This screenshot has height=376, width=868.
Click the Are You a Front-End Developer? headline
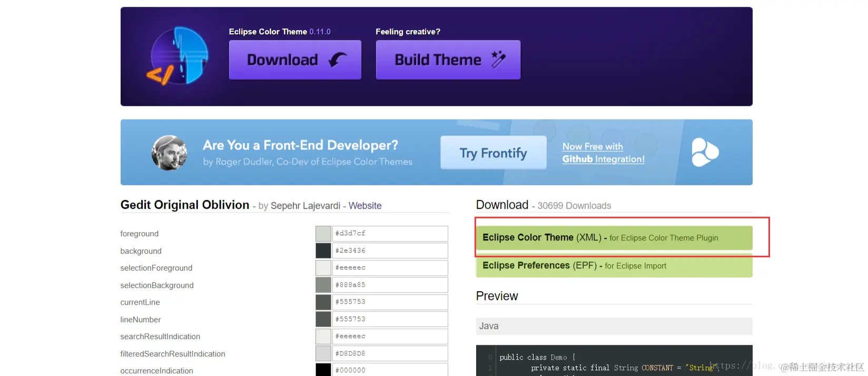coord(300,145)
